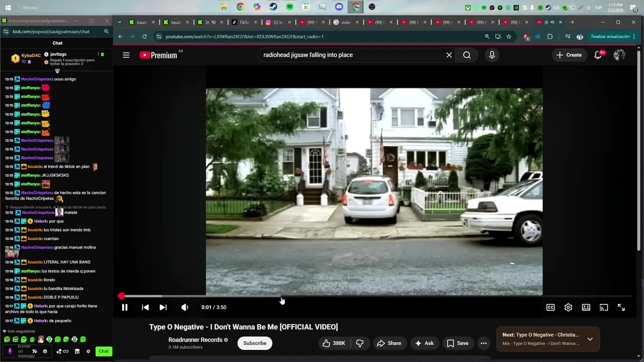This screenshot has height=362, width=644.
Task: Click the Enviar un mensaje input
Action: (x=26, y=351)
